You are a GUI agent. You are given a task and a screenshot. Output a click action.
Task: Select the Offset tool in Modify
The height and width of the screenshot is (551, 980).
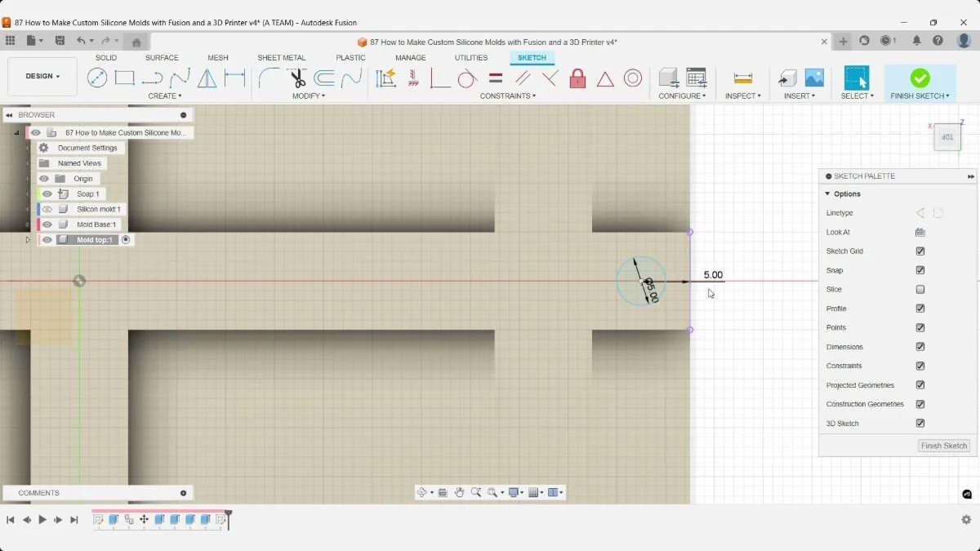[x=324, y=78]
